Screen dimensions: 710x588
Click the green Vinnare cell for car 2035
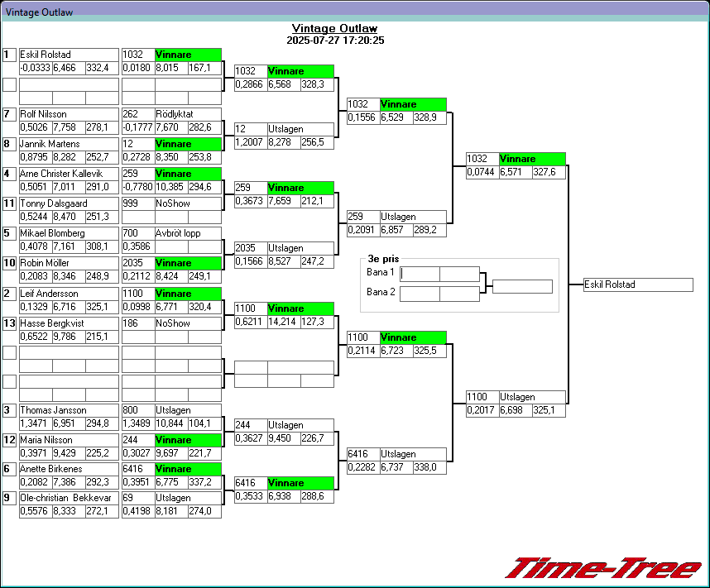pos(187,263)
